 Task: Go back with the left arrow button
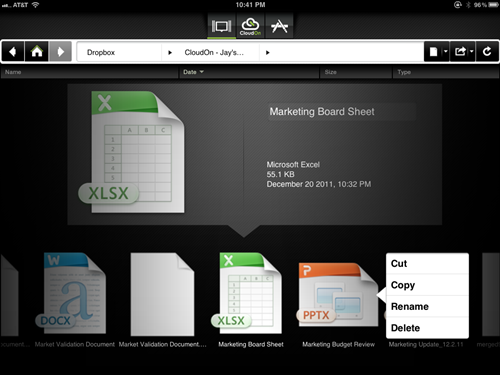pyautogui.click(x=13, y=52)
